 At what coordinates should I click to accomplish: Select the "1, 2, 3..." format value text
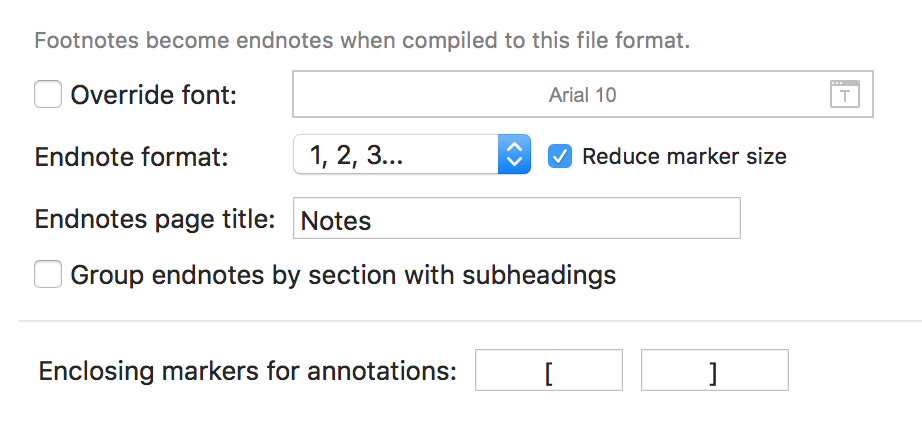pyautogui.click(x=356, y=155)
